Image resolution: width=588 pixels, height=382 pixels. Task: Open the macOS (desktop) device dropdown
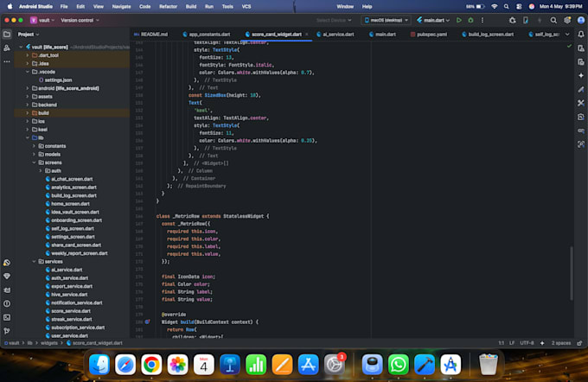386,20
